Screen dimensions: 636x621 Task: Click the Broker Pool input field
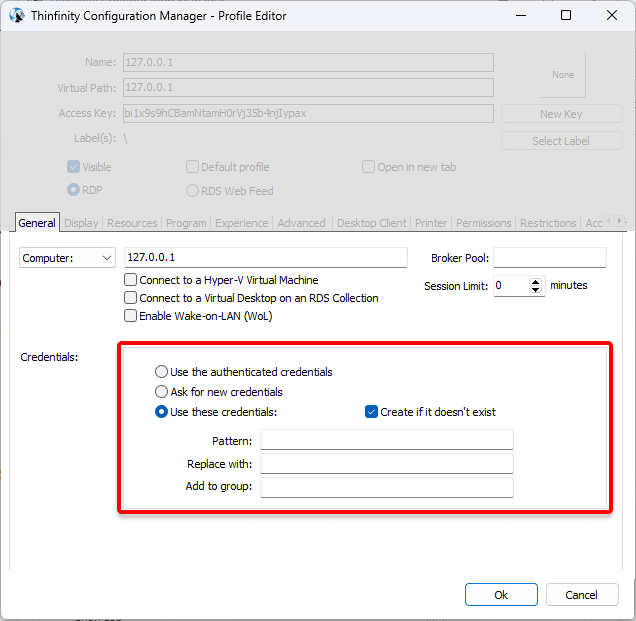(550, 258)
